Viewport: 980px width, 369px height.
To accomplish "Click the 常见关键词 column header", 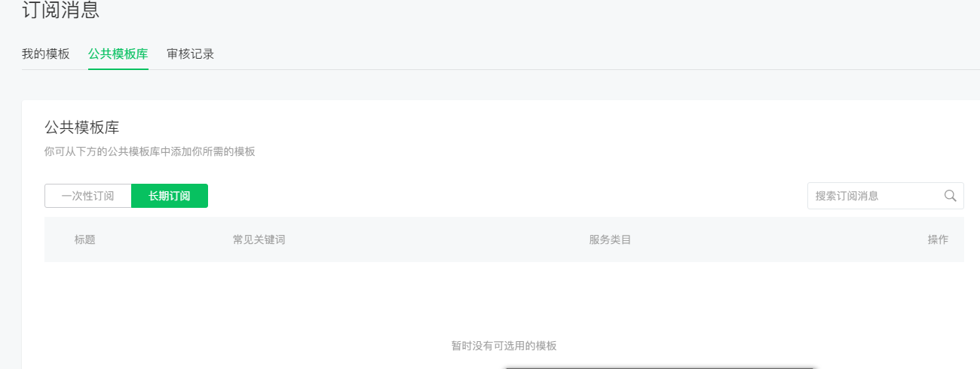I will click(259, 239).
